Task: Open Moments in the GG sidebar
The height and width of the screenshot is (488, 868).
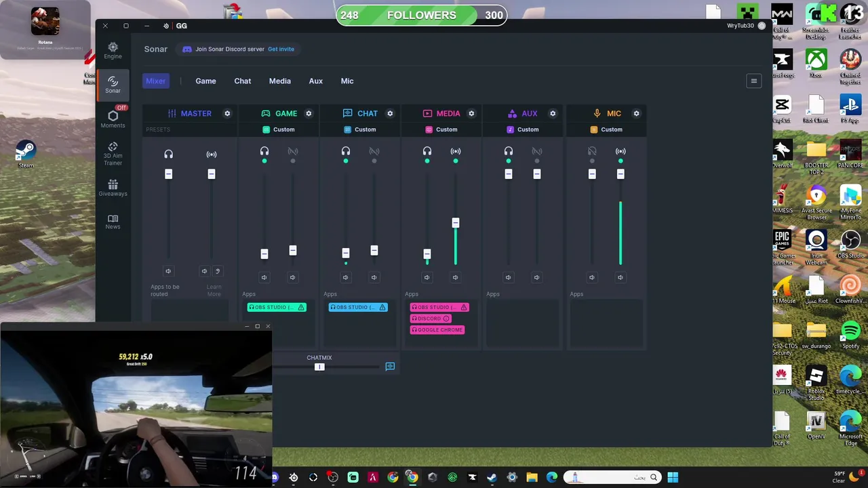Action: pos(113,119)
